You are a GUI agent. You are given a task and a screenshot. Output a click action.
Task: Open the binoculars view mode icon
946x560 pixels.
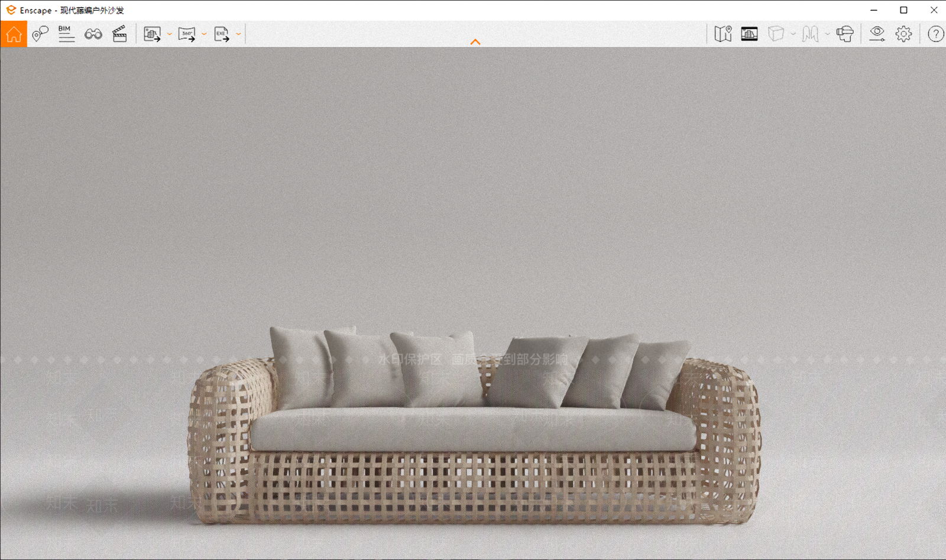point(93,34)
